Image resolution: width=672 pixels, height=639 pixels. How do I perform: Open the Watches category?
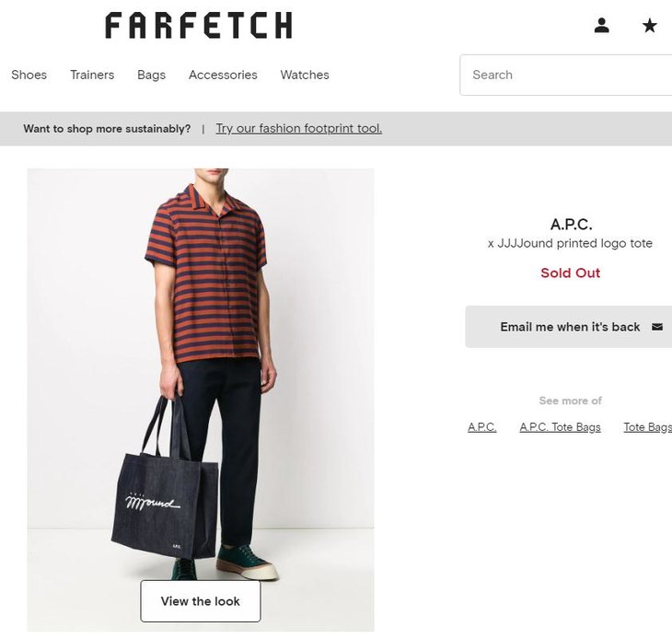pos(305,75)
